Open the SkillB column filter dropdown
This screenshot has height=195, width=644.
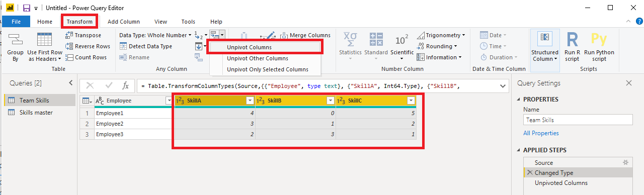tap(330, 101)
